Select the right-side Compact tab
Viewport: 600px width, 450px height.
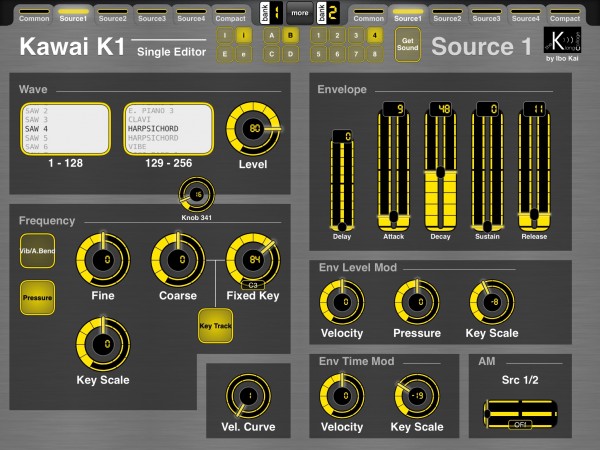(x=565, y=15)
